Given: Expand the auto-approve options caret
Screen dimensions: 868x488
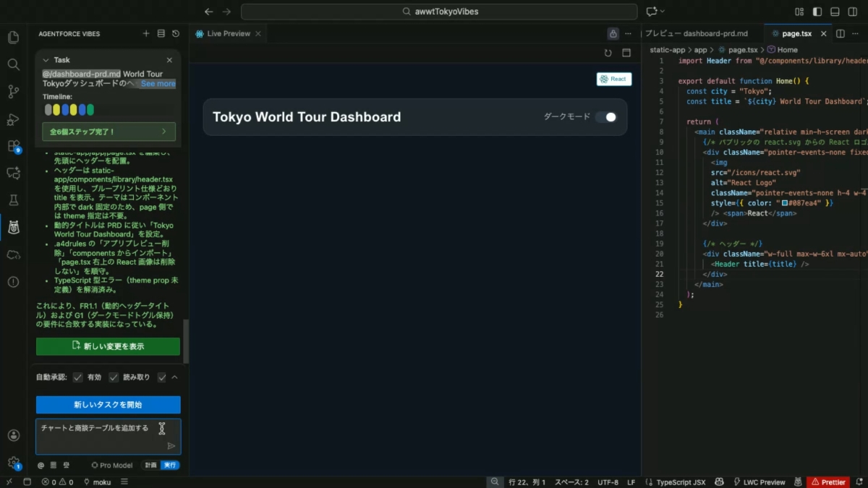Looking at the screenshot, I should click(x=174, y=377).
